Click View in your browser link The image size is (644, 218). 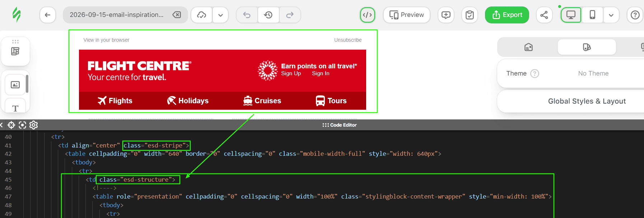[106, 40]
